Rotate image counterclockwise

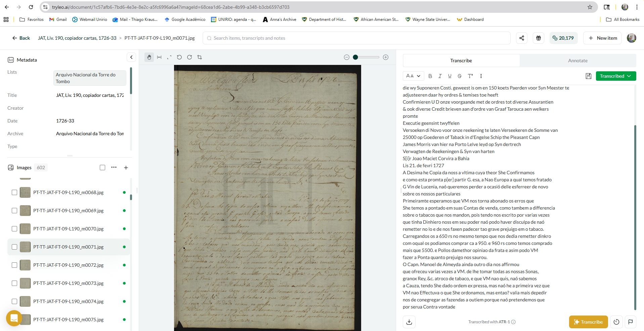click(x=179, y=57)
